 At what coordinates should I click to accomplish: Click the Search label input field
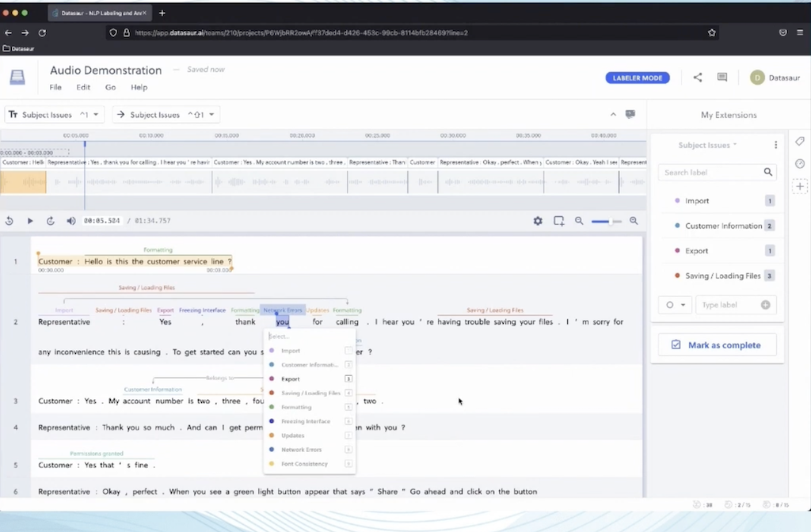713,172
